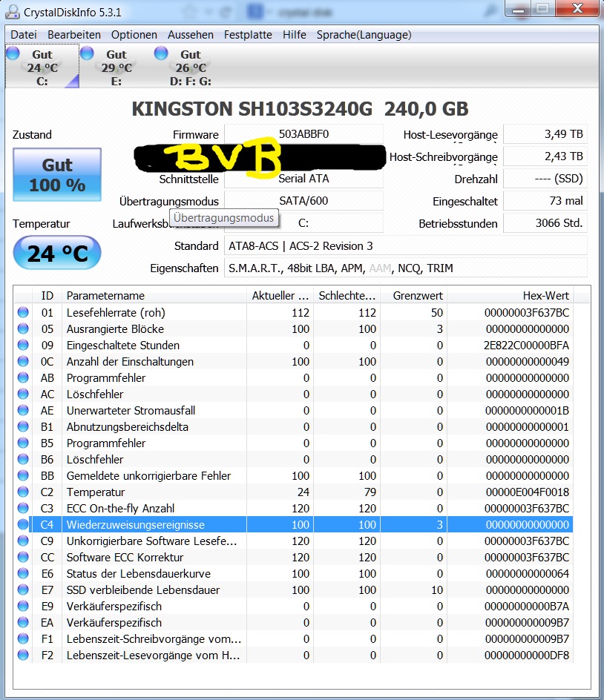Click status dot of Gemeldete unkorrigierbare Fehler row
The height and width of the screenshot is (700, 604).
23,475
